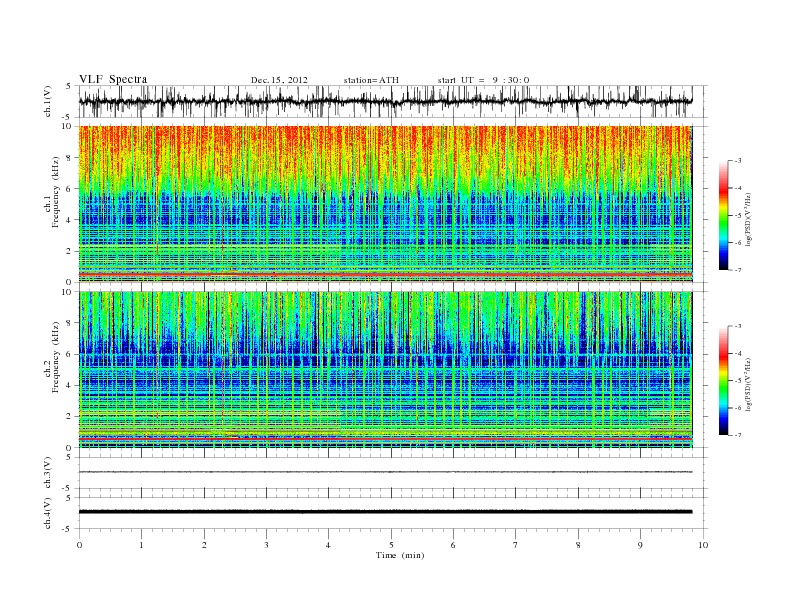Click the 'ch.4(V)' axis label
The image size is (792, 612).
coord(48,513)
